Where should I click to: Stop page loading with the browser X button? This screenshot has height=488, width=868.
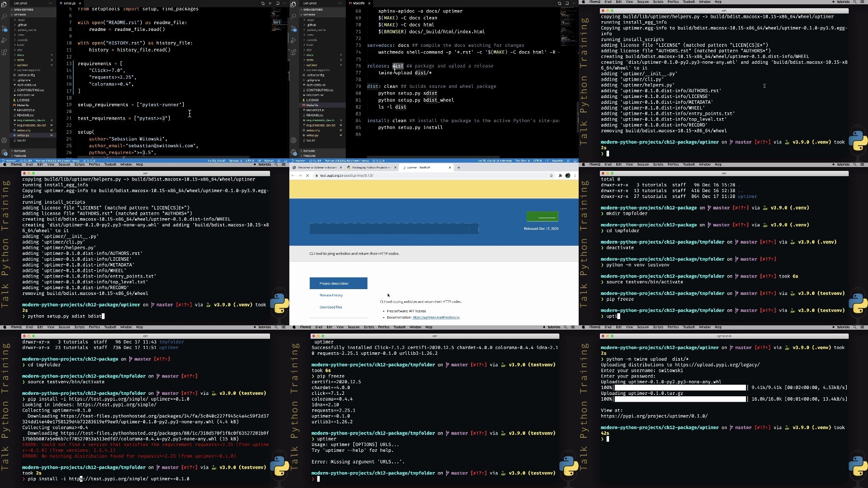click(x=307, y=176)
